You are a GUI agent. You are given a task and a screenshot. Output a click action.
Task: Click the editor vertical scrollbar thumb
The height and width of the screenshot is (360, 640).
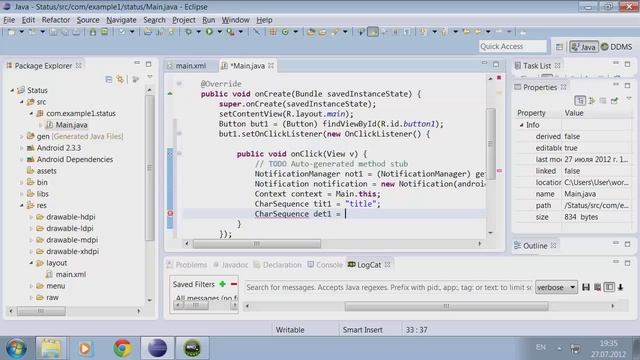tap(491, 144)
